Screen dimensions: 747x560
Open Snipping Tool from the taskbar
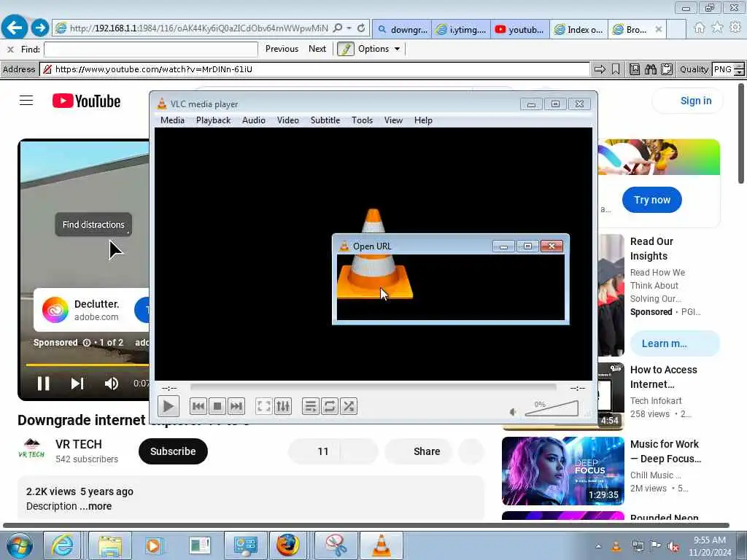[336, 545]
